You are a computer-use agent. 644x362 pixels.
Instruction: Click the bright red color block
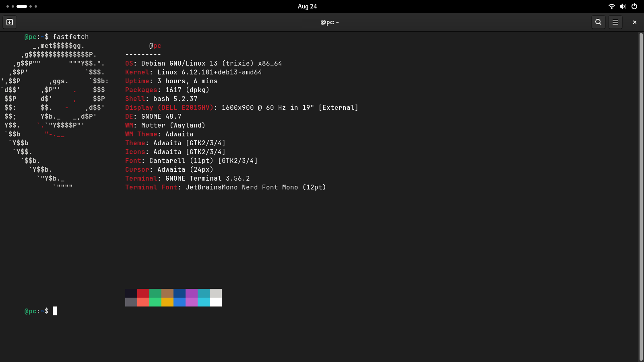pyautogui.click(x=143, y=302)
